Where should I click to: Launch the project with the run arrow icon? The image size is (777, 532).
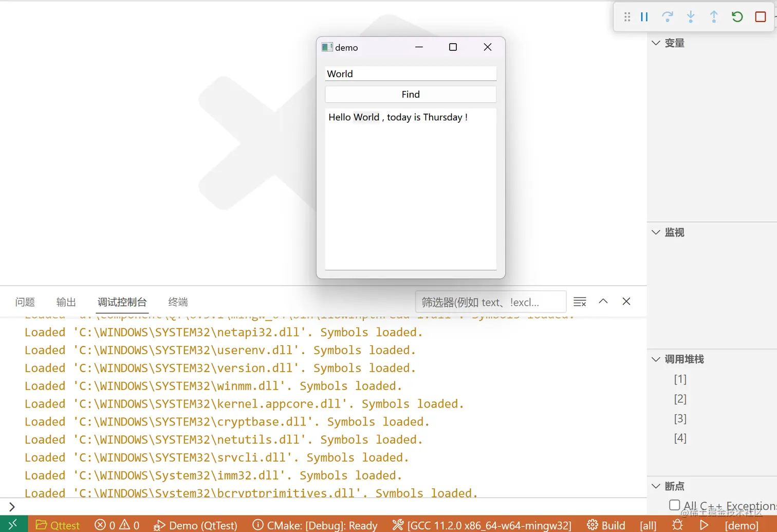[x=704, y=525]
